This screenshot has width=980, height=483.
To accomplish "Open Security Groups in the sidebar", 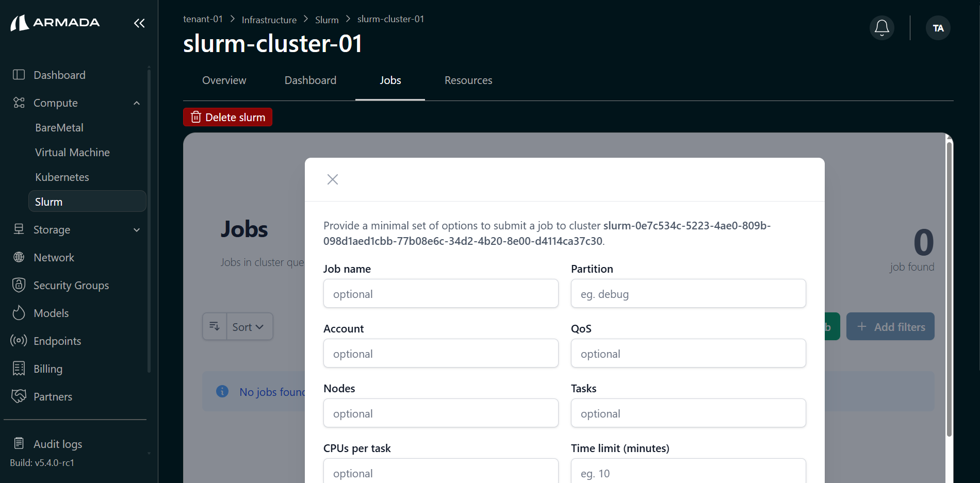I will pos(71,285).
